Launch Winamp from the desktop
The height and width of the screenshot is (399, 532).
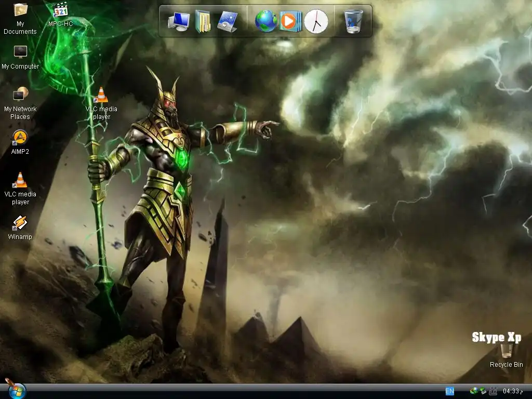[20, 228]
